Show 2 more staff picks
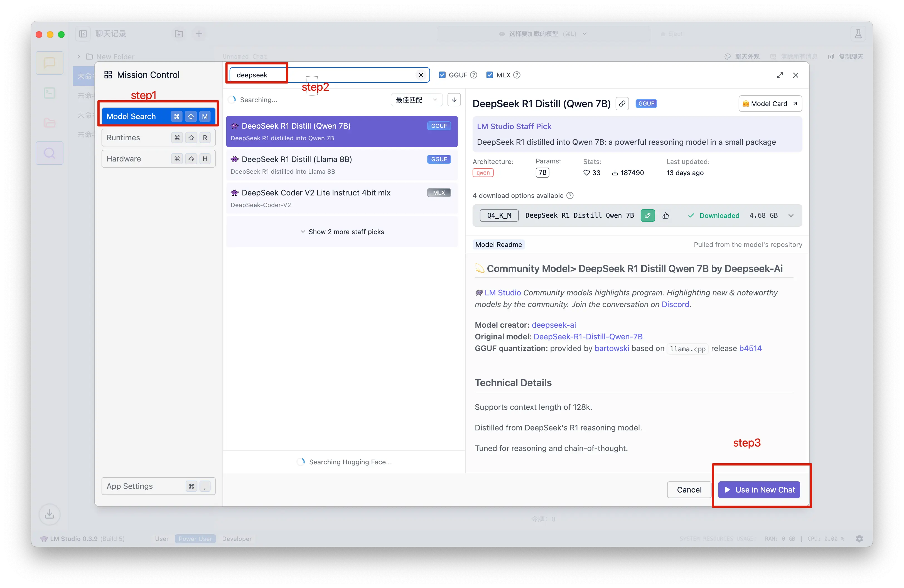This screenshot has width=904, height=588. click(x=342, y=232)
